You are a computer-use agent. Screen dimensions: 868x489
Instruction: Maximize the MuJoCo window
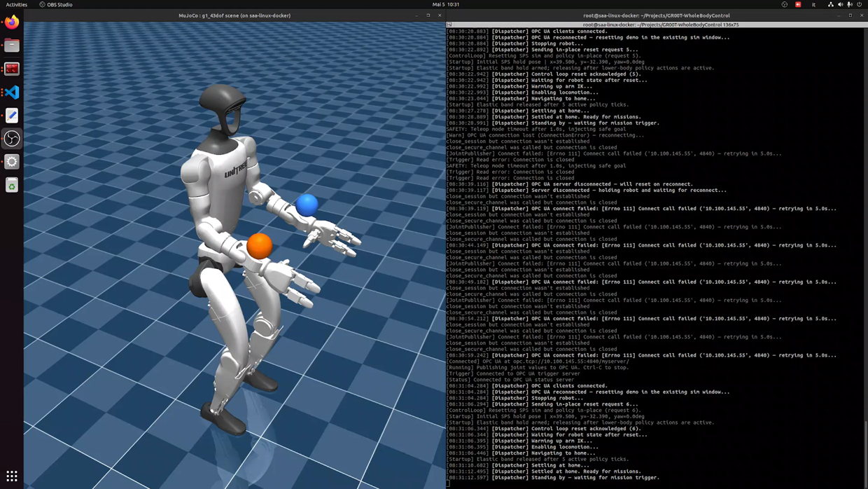[428, 15]
